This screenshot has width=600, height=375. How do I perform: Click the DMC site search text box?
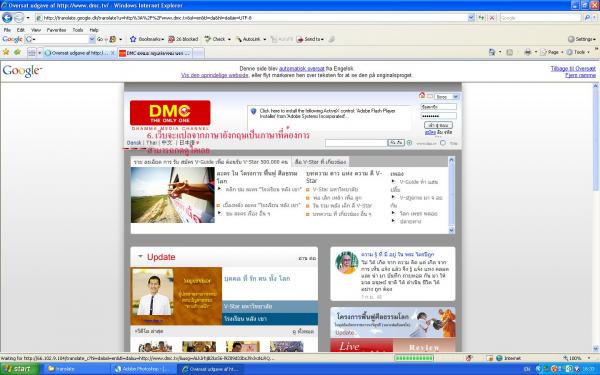356,143
